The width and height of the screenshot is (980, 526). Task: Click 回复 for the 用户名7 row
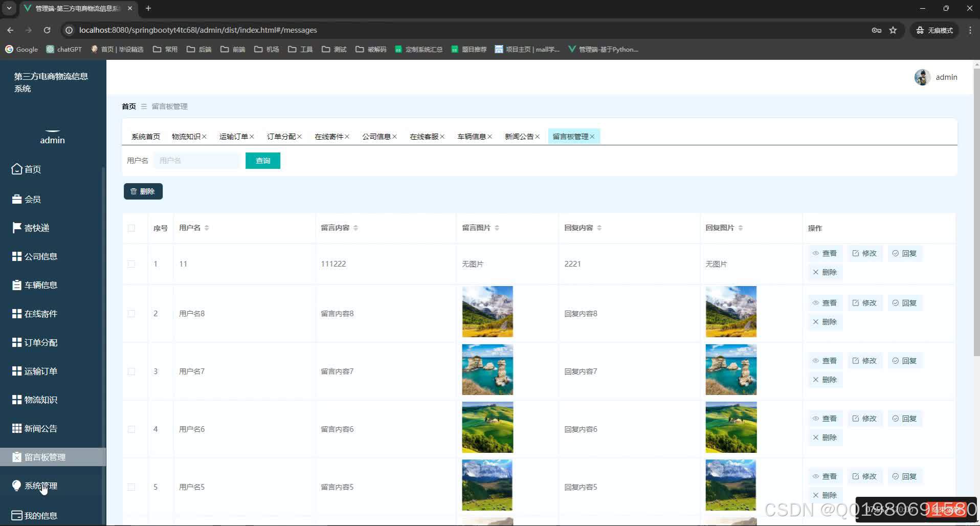click(904, 361)
